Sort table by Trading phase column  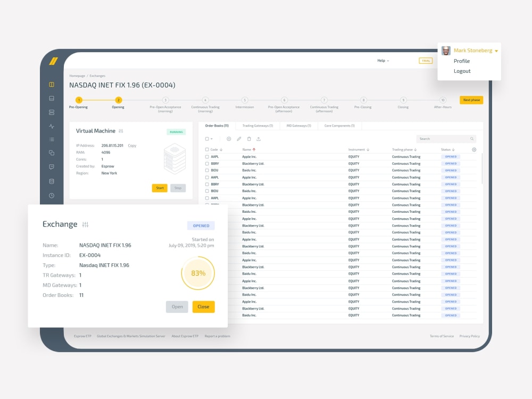coord(404,149)
